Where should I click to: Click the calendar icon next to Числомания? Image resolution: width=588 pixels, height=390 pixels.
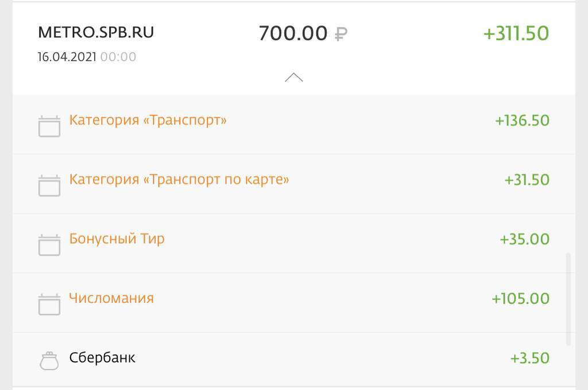coord(49,302)
